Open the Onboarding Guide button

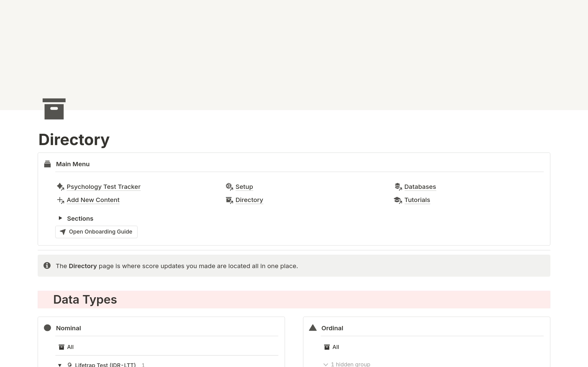click(x=96, y=232)
